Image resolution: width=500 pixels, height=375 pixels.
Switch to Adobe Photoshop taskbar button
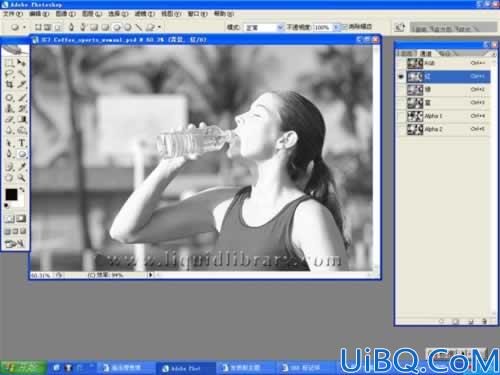[186, 368]
